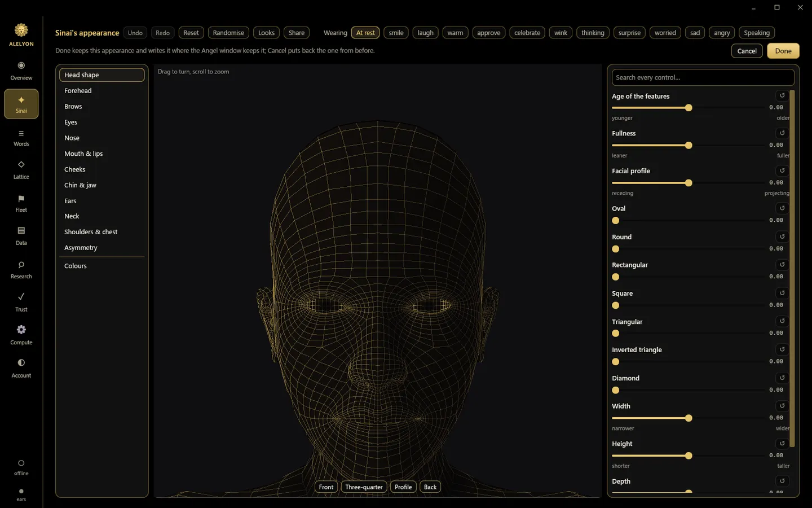This screenshot has height=508, width=812.
Task: Open the Research sidebar section
Action: point(21,270)
